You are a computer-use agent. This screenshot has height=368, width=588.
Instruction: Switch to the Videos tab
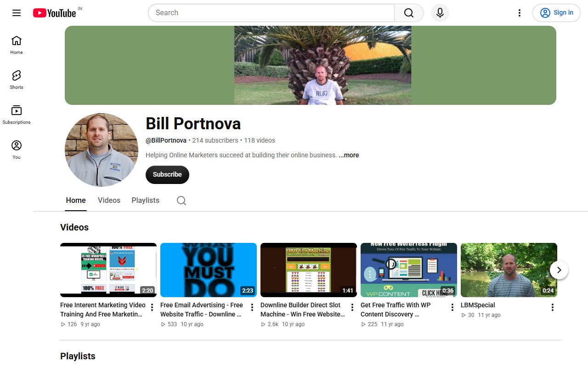click(x=109, y=201)
